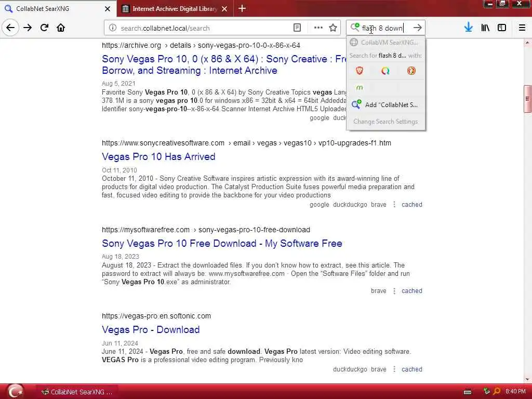
Task: Open a new browser tab
Action: [242, 8]
